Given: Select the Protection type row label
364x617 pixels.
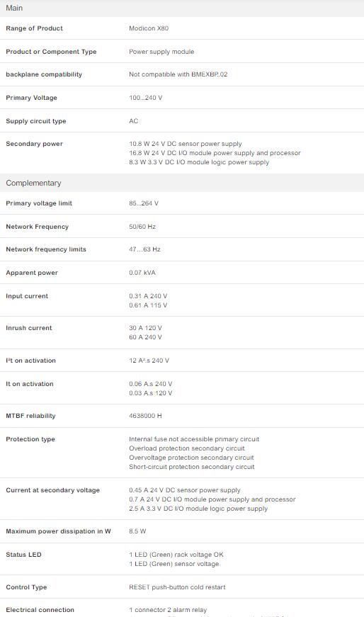Looking at the screenshot, I should [x=30, y=439].
